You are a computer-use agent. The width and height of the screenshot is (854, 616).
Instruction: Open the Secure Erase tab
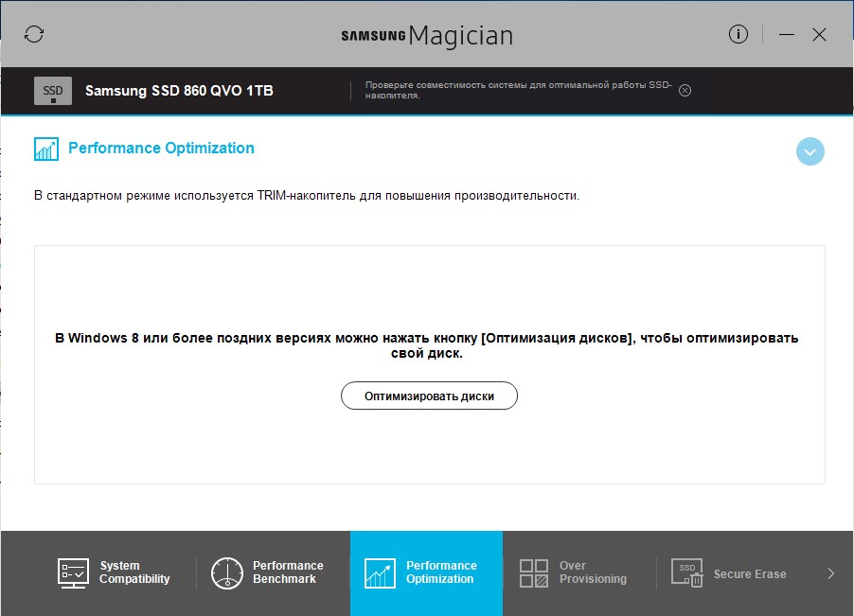point(729,573)
